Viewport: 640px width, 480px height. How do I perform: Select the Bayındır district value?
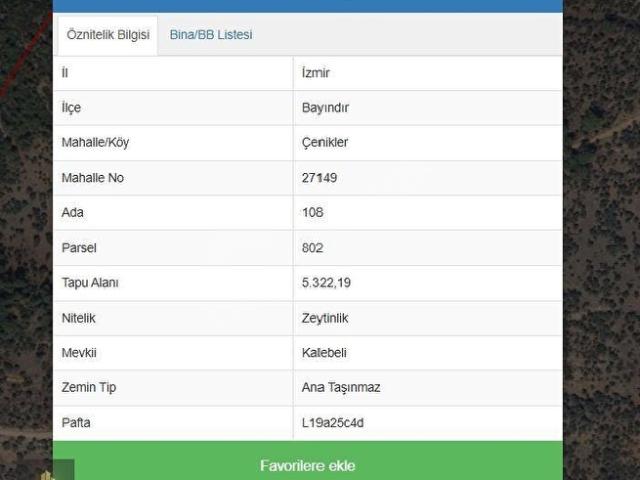(x=325, y=108)
